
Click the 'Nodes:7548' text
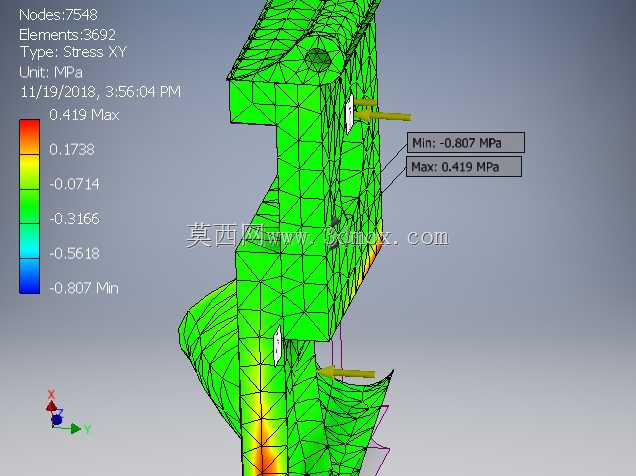[58, 15]
